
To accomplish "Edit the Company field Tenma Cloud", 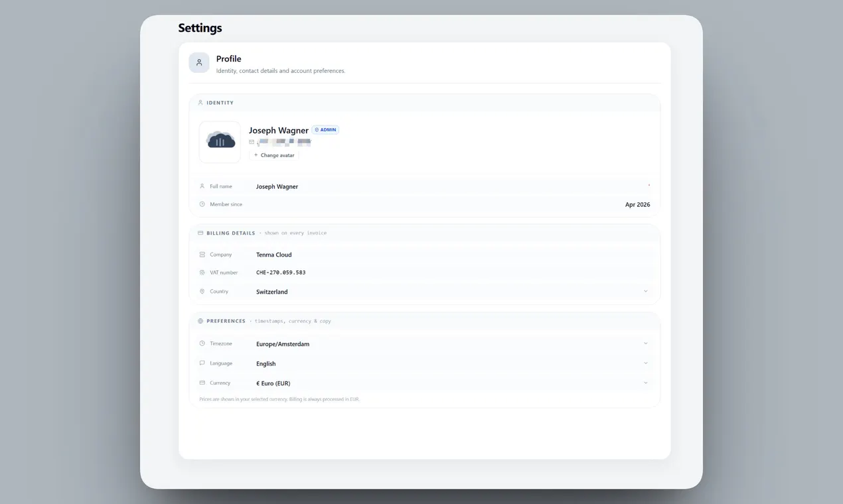I will coord(453,255).
